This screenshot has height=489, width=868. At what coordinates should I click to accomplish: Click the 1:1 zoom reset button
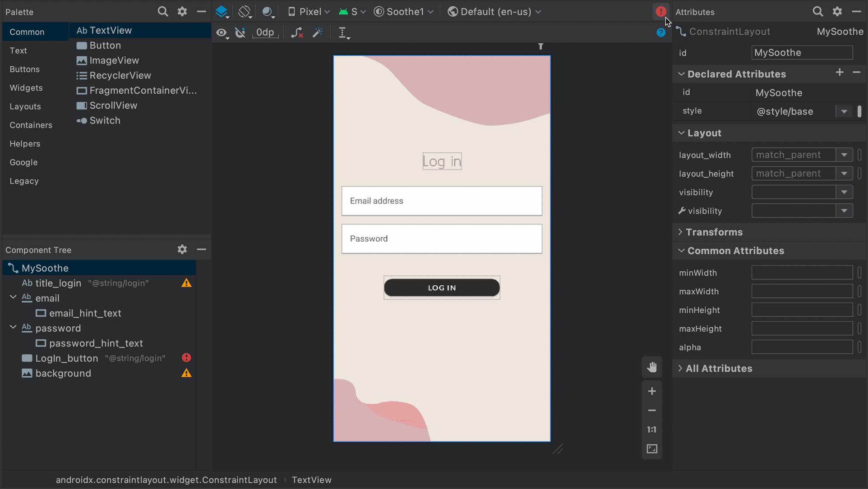[x=652, y=430]
